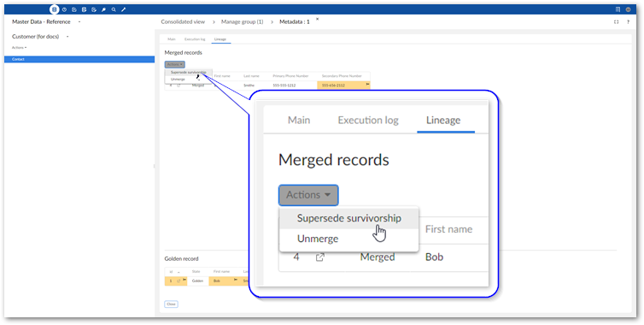
Task: Toggle full-screen with the expand icon
Action: [616, 22]
